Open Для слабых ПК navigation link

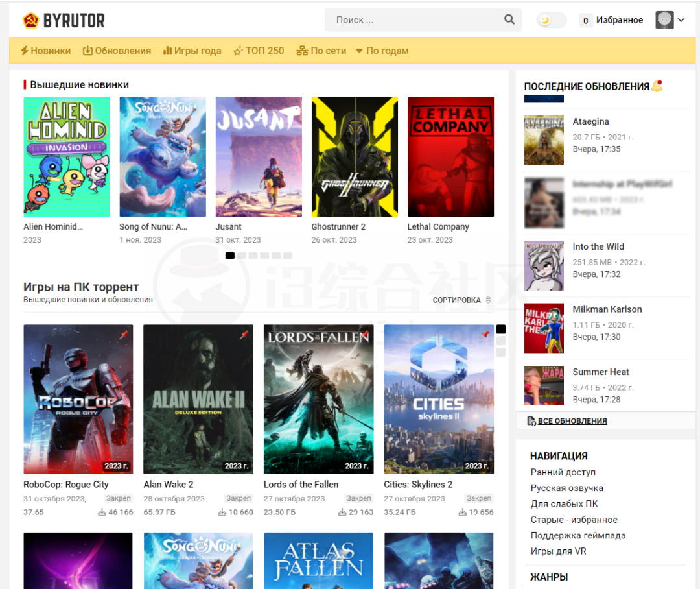point(565,504)
